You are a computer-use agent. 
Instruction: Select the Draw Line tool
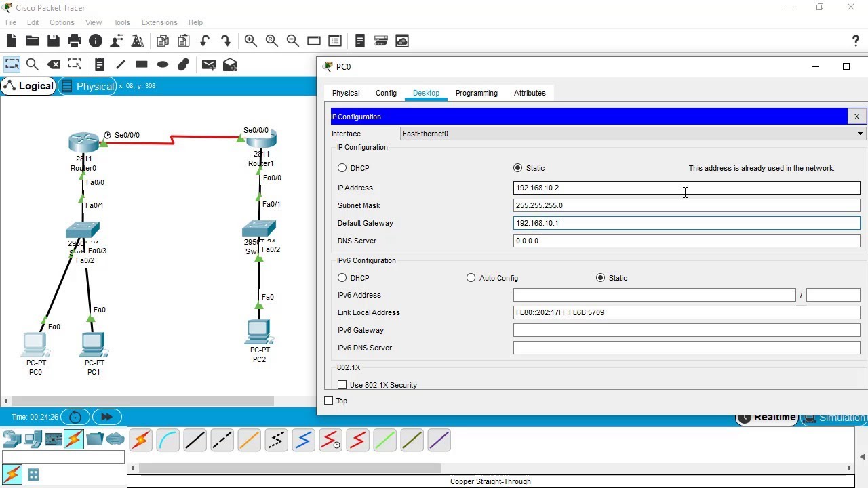pos(121,64)
